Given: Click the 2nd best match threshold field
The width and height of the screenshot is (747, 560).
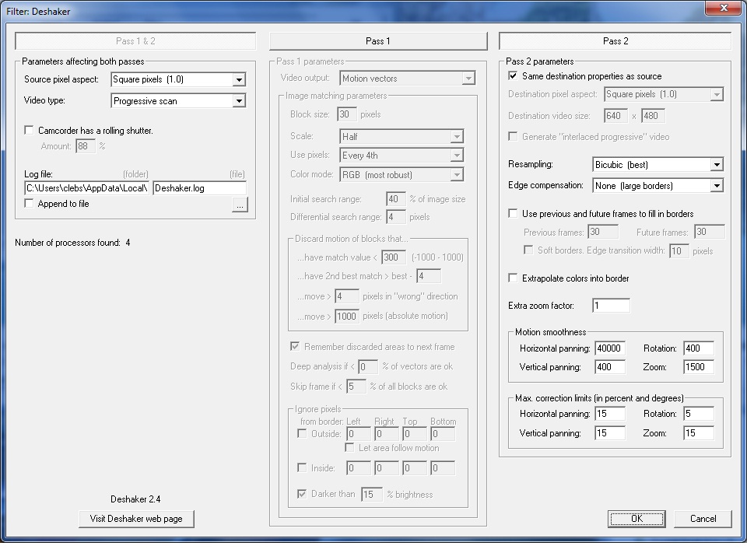Looking at the screenshot, I should tap(429, 275).
